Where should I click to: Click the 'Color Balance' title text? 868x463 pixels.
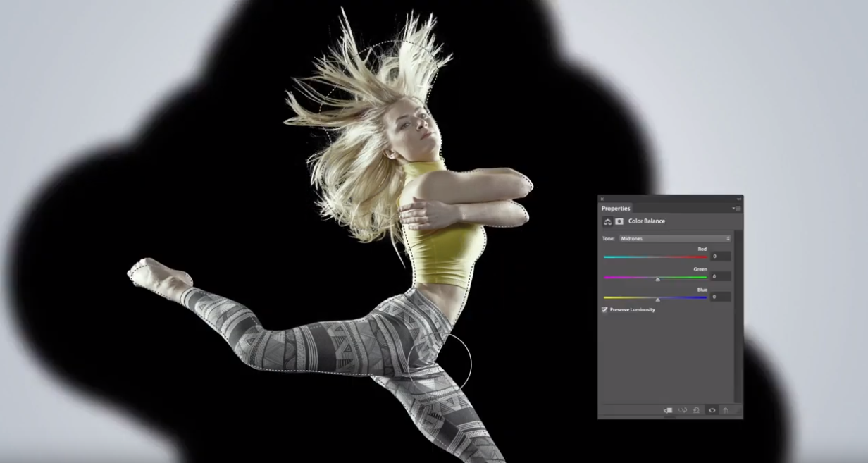647,221
